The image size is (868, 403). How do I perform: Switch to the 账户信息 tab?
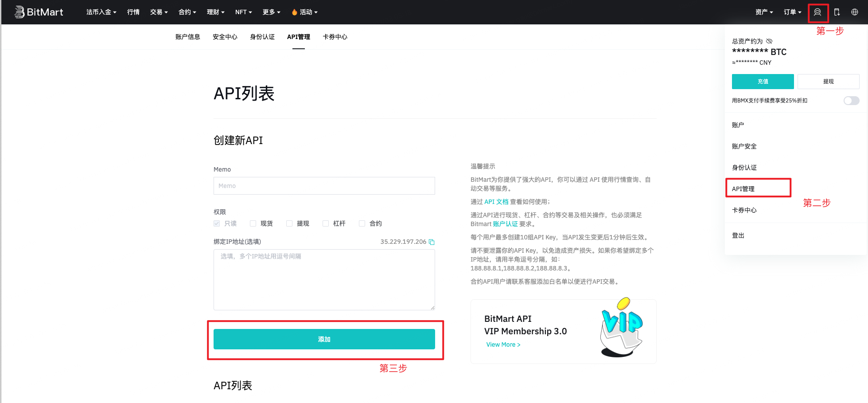[x=187, y=37]
